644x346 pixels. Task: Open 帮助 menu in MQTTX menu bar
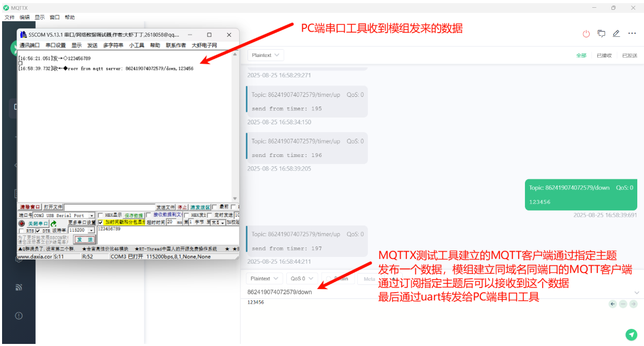[70, 17]
